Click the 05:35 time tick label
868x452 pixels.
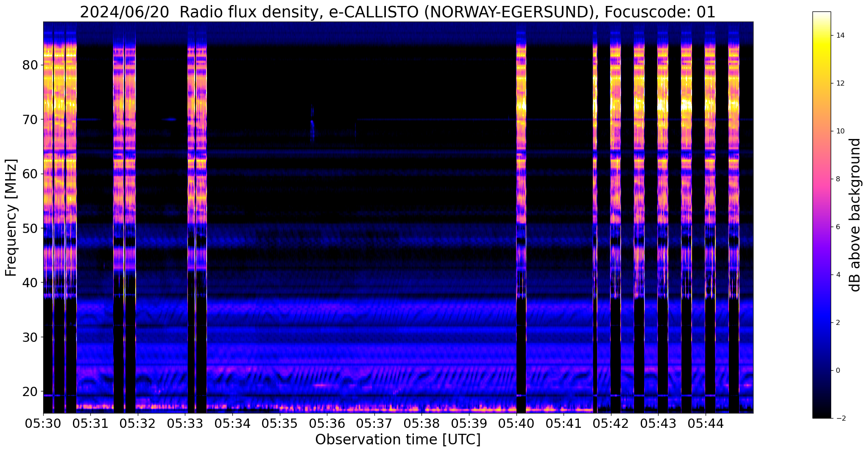(280, 423)
